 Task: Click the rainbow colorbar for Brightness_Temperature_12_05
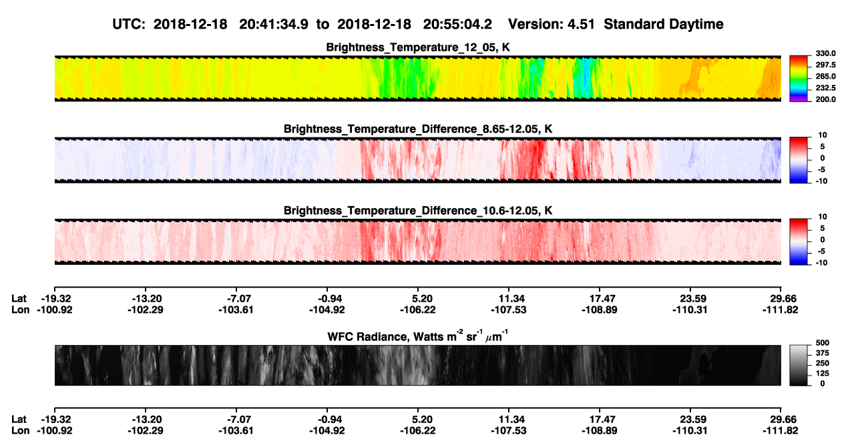point(799,79)
